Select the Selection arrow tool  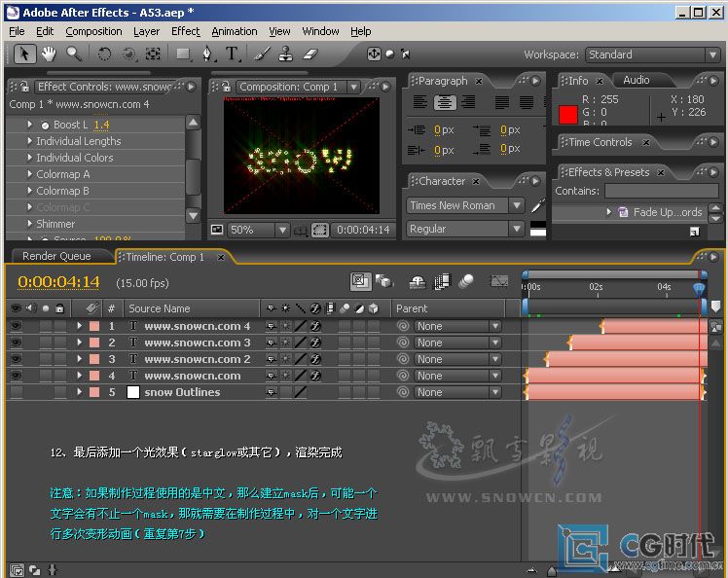pyautogui.click(x=24, y=54)
